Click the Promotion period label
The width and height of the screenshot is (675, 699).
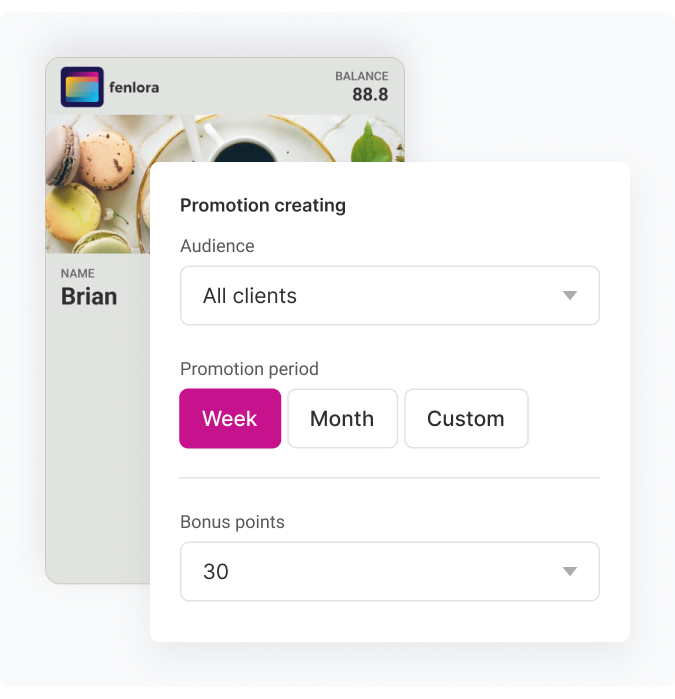tap(249, 369)
